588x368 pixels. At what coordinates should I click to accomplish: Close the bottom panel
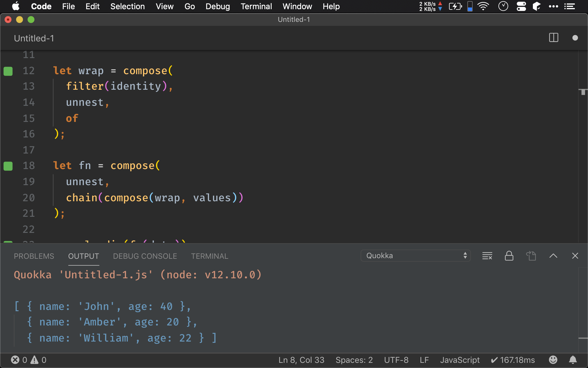(575, 256)
